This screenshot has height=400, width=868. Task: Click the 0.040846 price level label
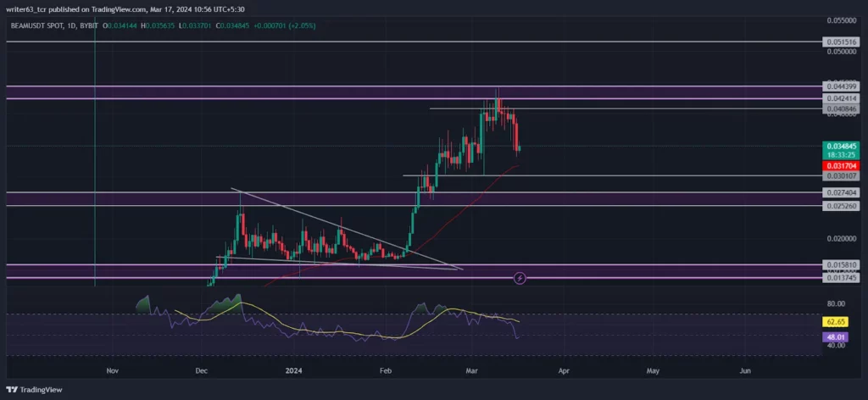[840, 109]
